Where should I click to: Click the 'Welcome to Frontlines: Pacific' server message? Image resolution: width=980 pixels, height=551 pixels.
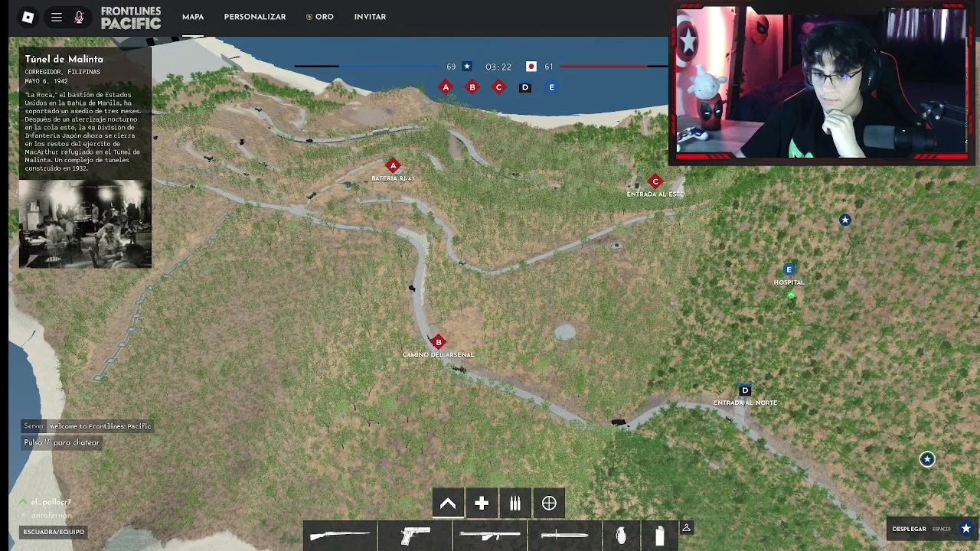tap(100, 426)
